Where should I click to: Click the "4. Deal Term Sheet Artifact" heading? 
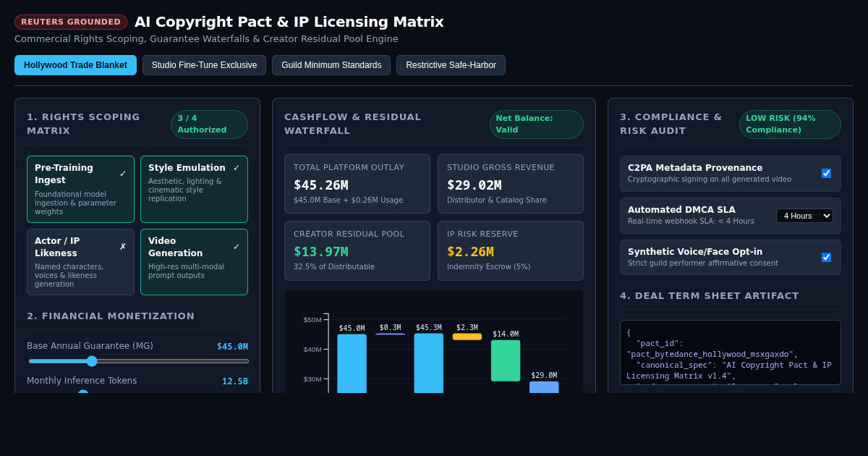[710, 296]
